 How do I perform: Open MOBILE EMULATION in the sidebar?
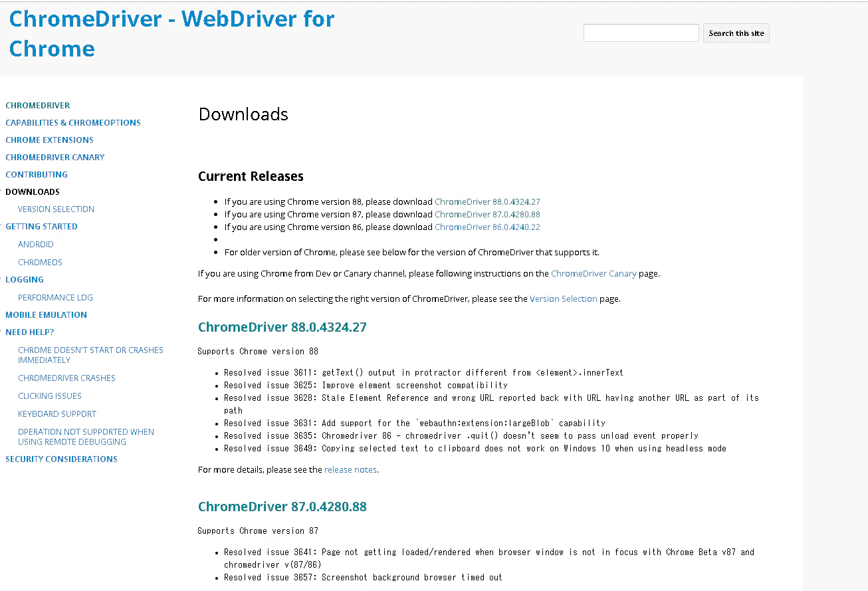coord(46,314)
